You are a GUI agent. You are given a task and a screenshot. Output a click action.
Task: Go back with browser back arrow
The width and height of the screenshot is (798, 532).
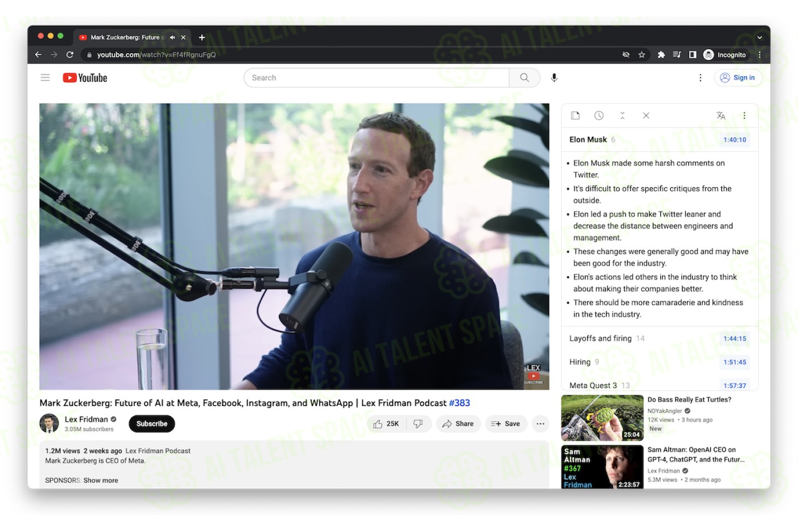point(38,54)
